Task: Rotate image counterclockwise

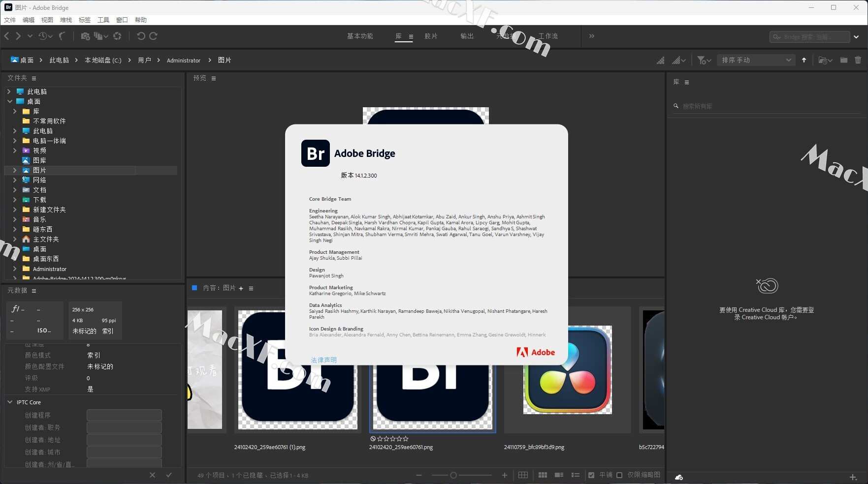Action: click(x=141, y=36)
